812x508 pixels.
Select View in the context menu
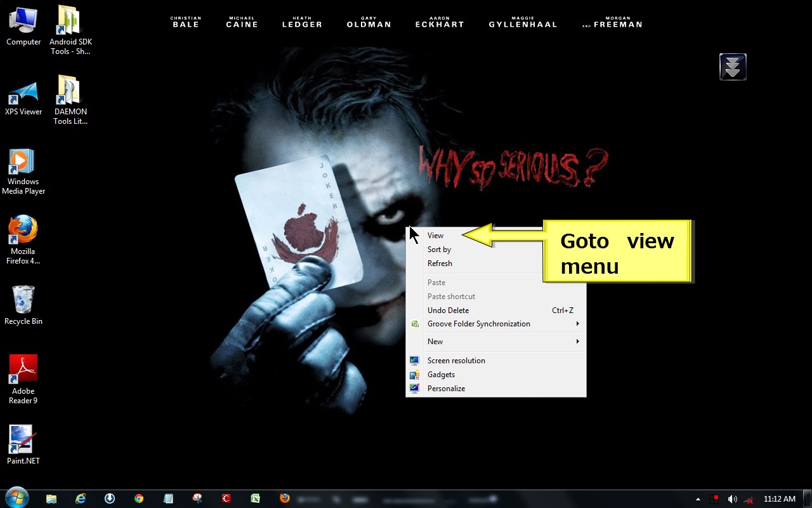coord(435,235)
